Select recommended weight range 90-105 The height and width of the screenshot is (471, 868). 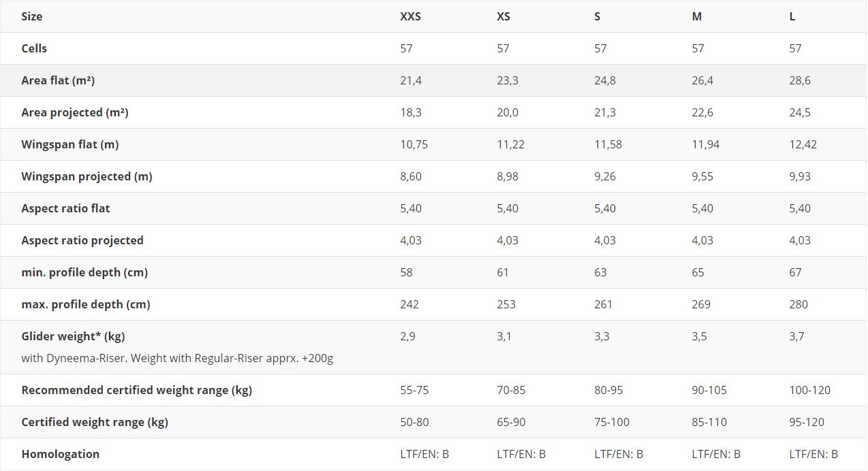click(709, 390)
